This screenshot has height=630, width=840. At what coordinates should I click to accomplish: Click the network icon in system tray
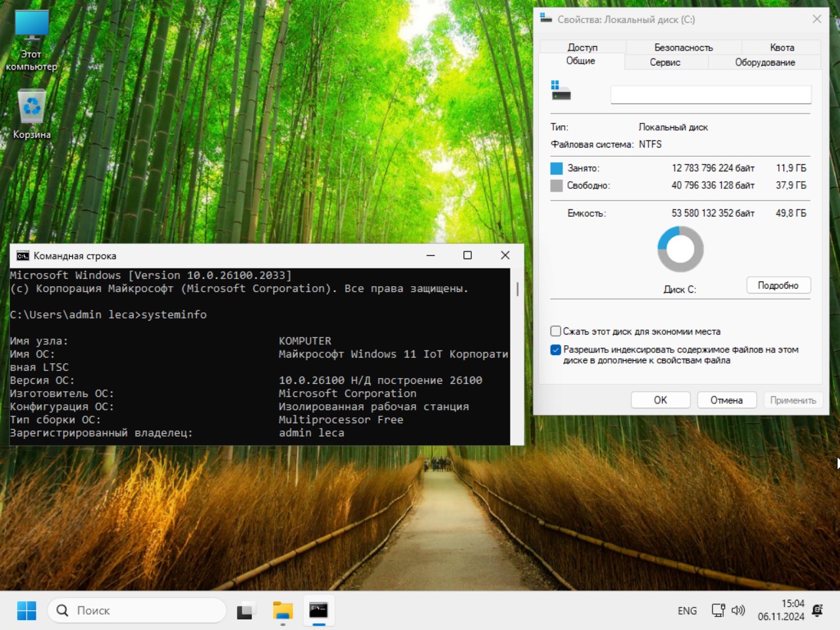[719, 610]
